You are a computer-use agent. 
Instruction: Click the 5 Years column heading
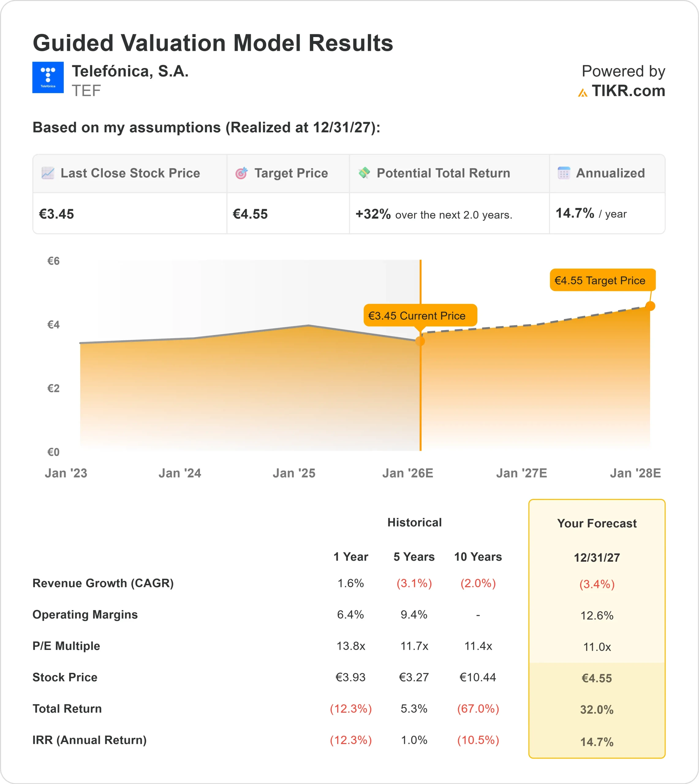pyautogui.click(x=414, y=557)
